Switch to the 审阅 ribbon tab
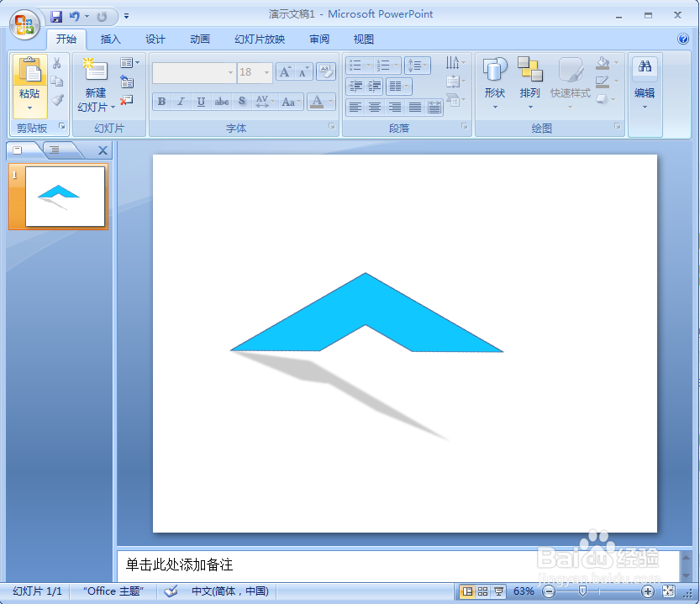Image resolution: width=700 pixels, height=604 pixels. (319, 39)
